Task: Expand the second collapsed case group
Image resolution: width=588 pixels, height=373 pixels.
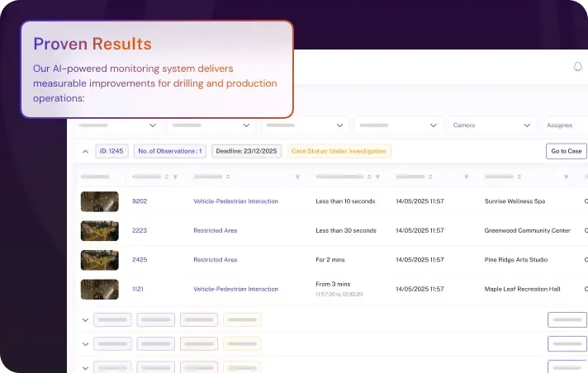Action: [x=86, y=344]
